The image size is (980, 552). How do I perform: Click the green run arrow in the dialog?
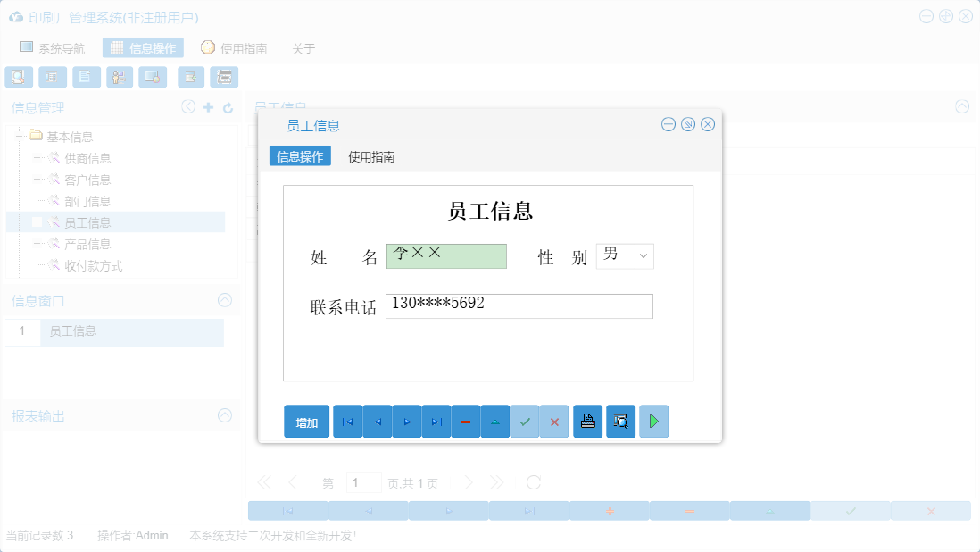coord(653,421)
